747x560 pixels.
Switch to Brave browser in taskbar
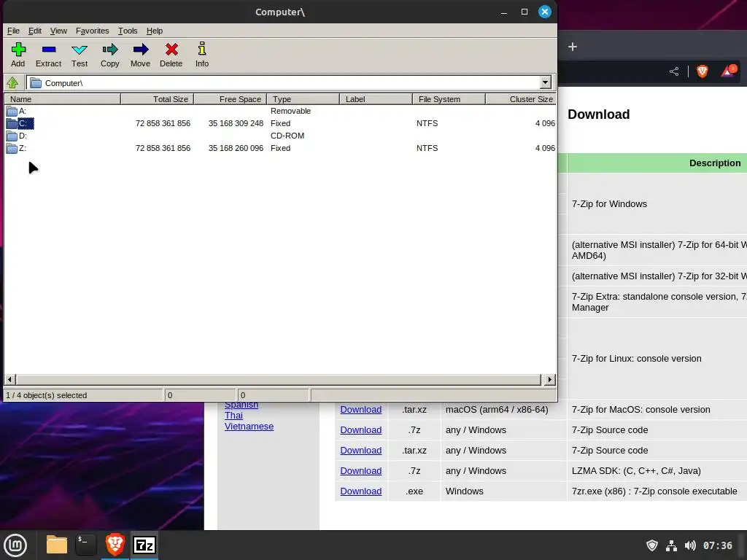click(x=115, y=545)
